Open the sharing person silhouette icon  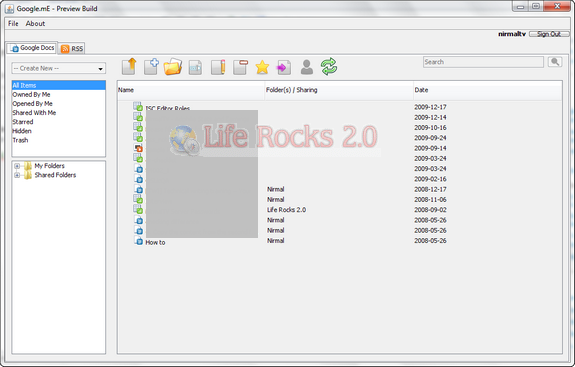click(307, 67)
